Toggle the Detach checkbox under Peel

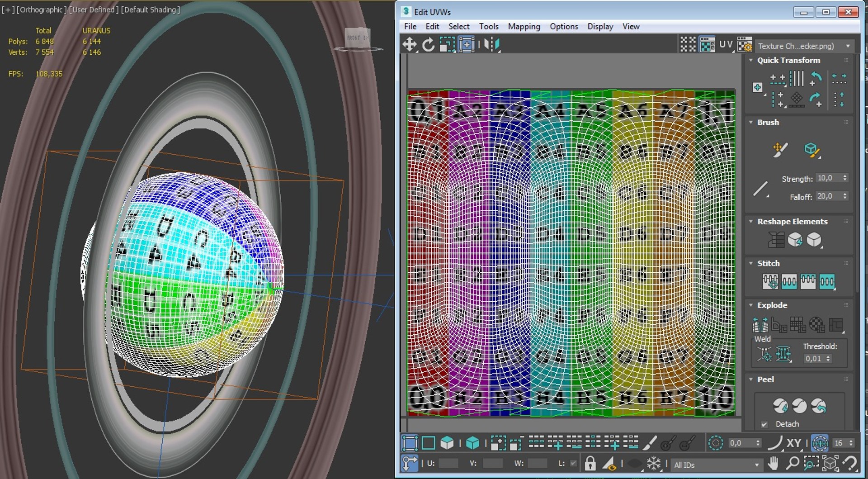764,424
